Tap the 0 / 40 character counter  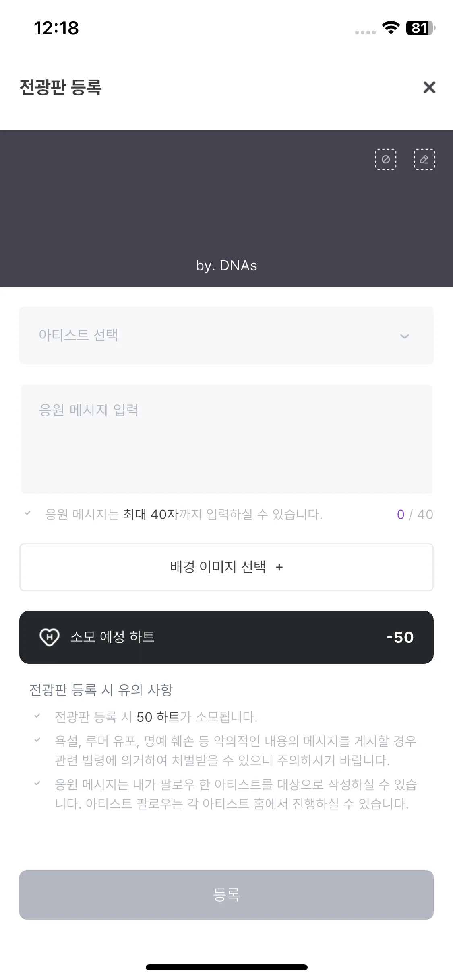pos(415,514)
